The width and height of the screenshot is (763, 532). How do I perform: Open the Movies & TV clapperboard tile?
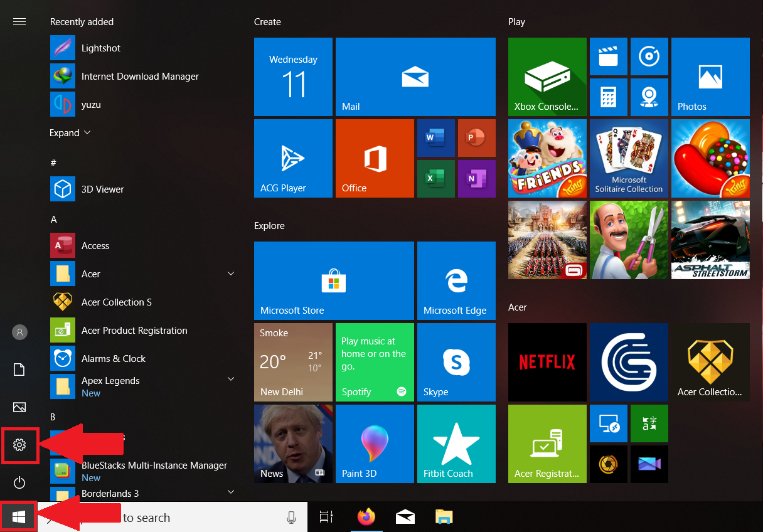click(609, 56)
